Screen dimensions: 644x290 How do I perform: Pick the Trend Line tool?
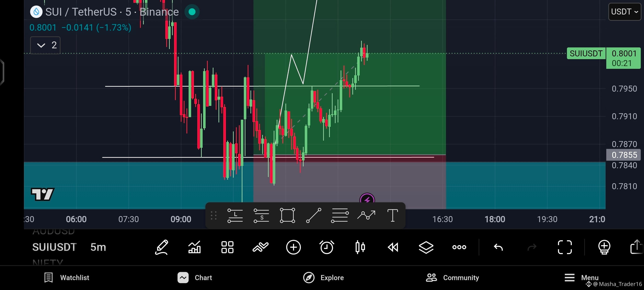(313, 215)
